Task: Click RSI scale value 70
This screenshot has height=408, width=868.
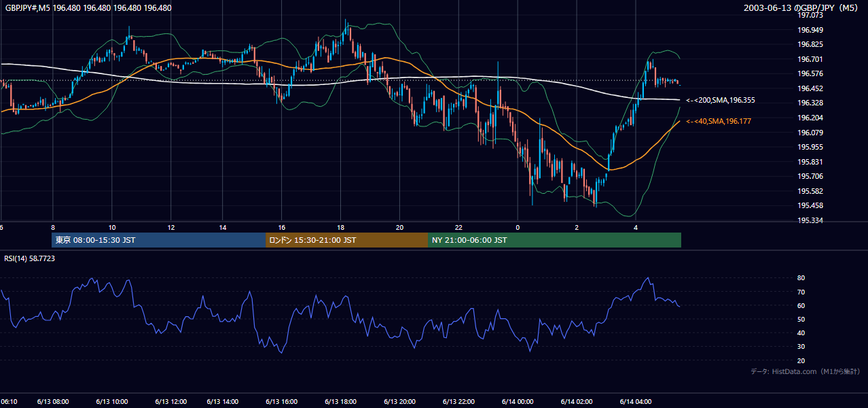Action: [x=801, y=292]
